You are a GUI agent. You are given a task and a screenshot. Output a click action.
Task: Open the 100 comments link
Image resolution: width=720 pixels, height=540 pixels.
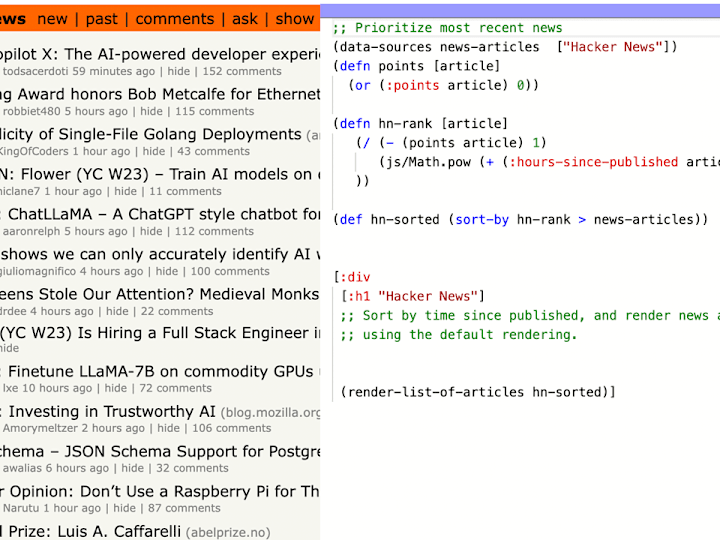(x=230, y=271)
